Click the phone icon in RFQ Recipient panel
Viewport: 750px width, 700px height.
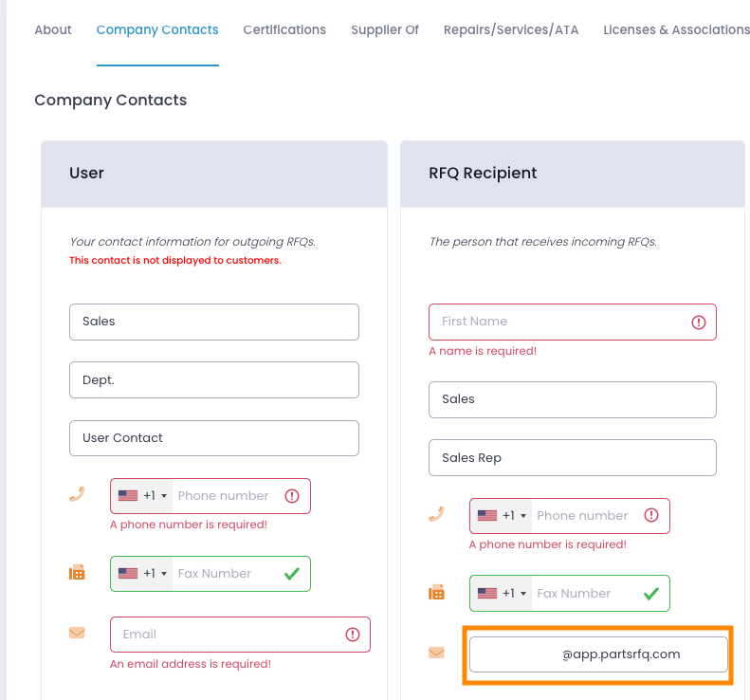coord(436,514)
